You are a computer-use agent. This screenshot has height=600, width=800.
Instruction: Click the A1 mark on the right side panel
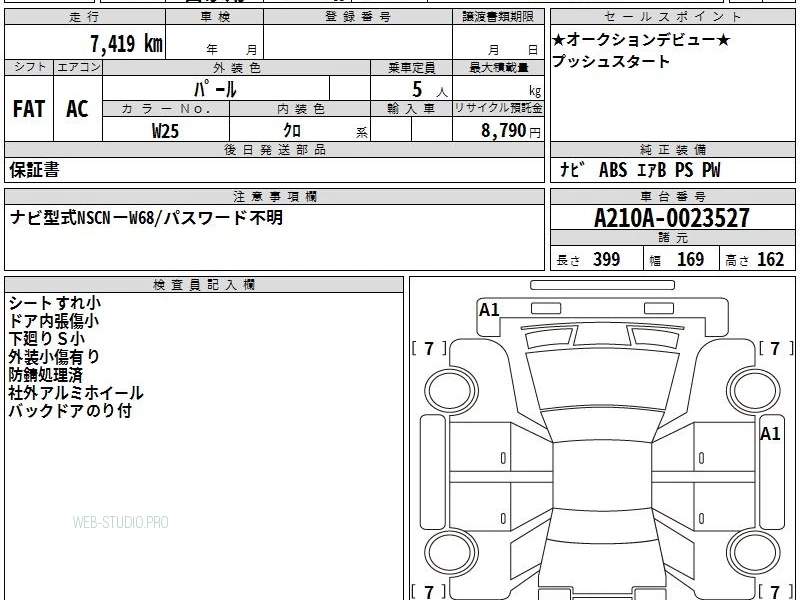[x=770, y=434]
